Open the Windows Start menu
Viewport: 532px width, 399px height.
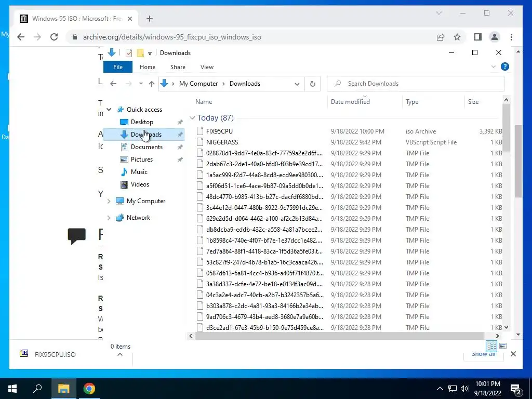click(12, 389)
